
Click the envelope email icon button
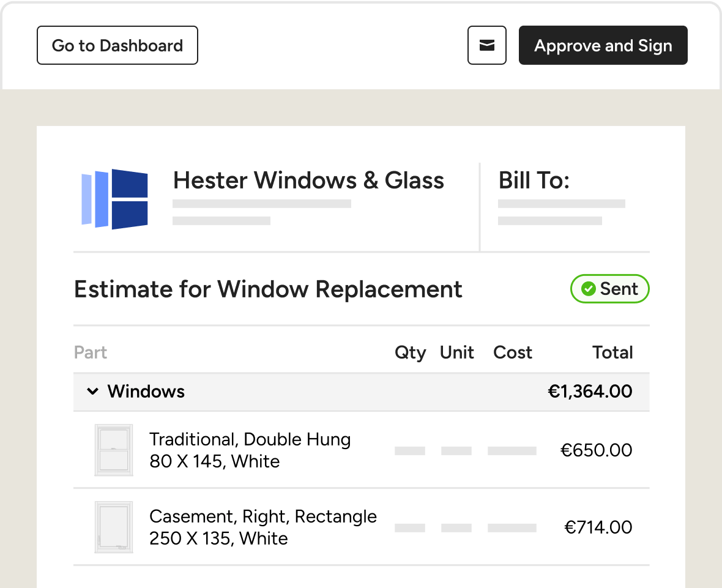(x=486, y=45)
